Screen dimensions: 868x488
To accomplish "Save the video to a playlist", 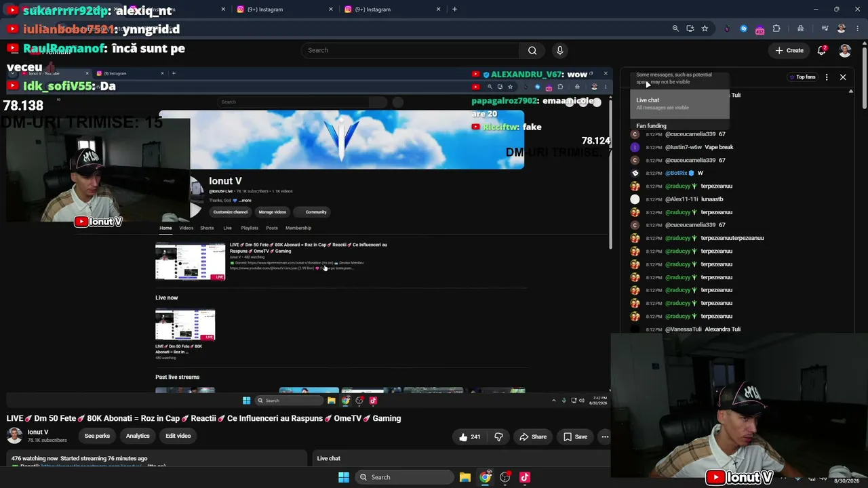I will pos(575,436).
